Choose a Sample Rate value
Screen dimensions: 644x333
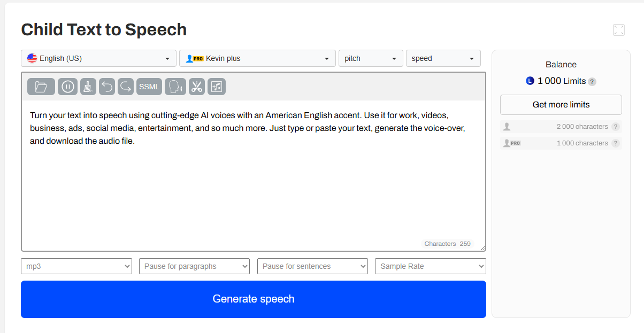click(430, 266)
